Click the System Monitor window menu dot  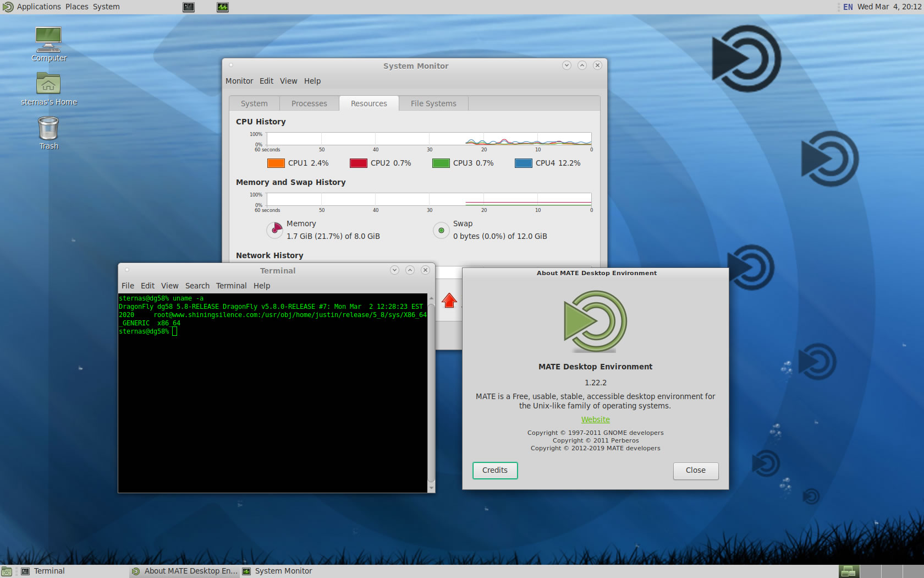pos(231,65)
